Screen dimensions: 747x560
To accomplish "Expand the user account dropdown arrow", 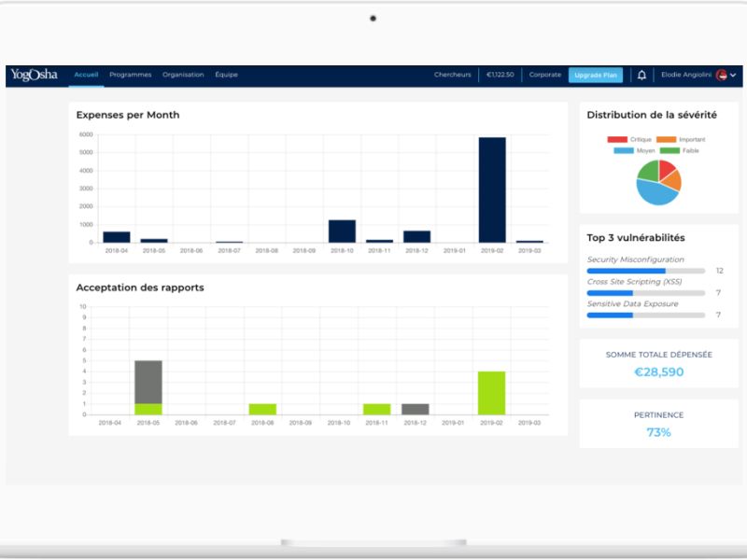I will (733, 76).
